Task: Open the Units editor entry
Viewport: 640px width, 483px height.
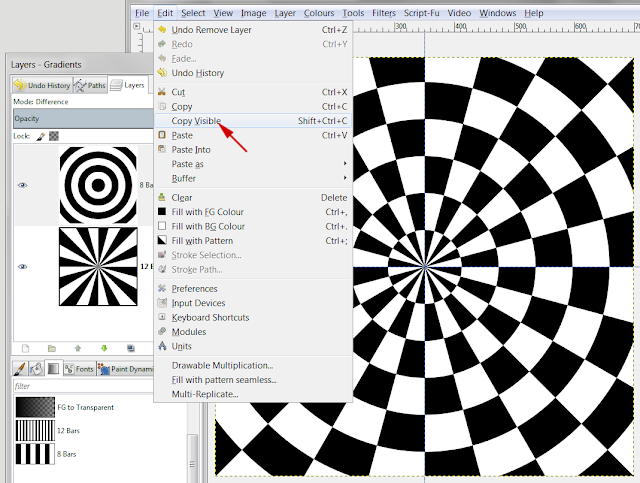Action: pyautogui.click(x=253, y=346)
